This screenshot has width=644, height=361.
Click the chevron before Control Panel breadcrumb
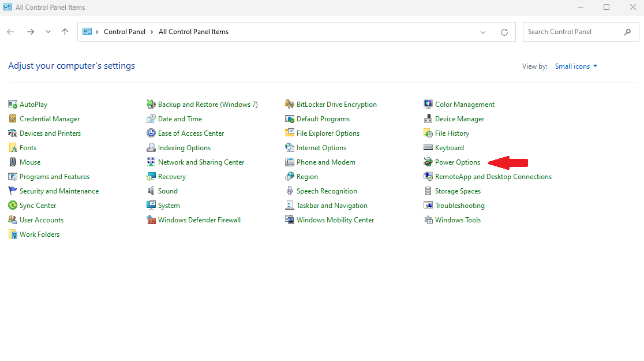[x=97, y=32]
